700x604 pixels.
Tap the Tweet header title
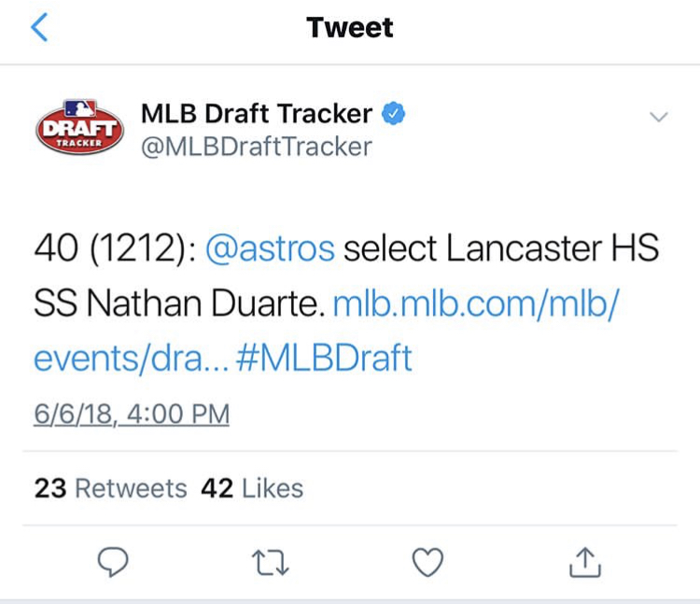coord(350,27)
